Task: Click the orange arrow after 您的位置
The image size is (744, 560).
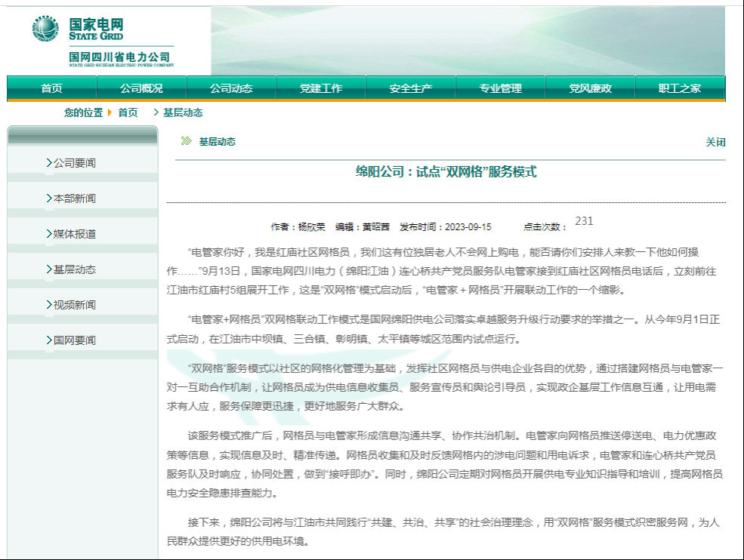Action: [110, 112]
